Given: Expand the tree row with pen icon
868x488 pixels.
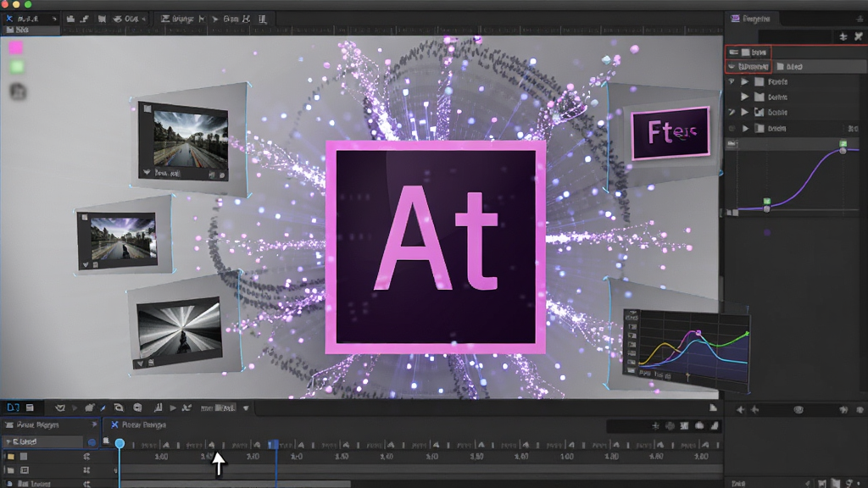Looking at the screenshot, I should click(744, 113).
